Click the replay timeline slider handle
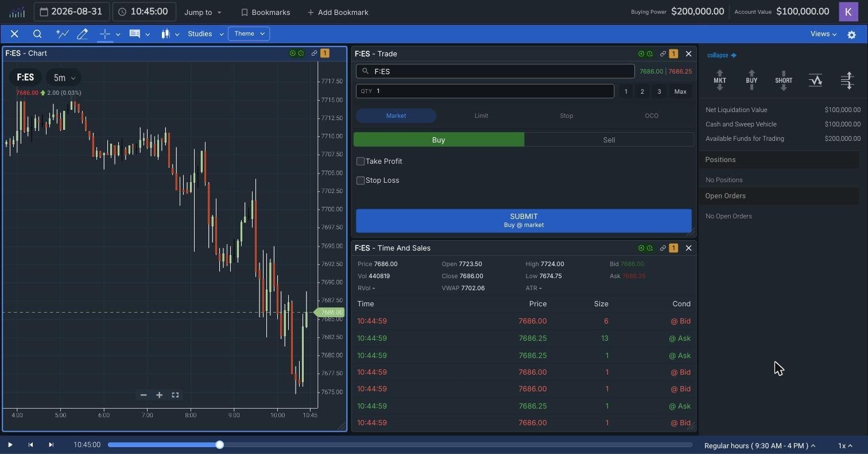The image size is (868, 454). 219,445
